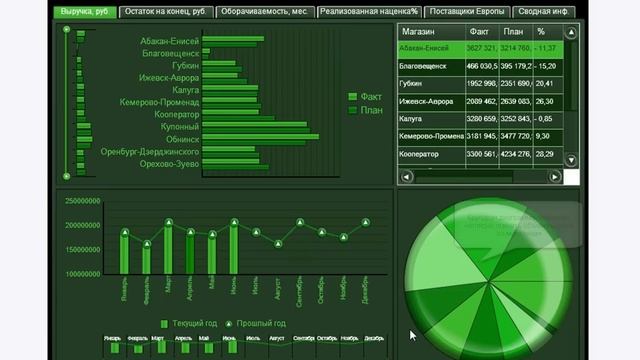Click the Ноябрь previous-year triangle marker

tap(344, 237)
